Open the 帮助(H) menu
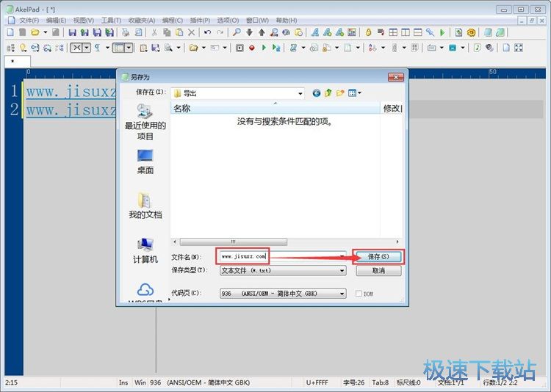Viewport: 551px width, 392px height. pos(287,21)
